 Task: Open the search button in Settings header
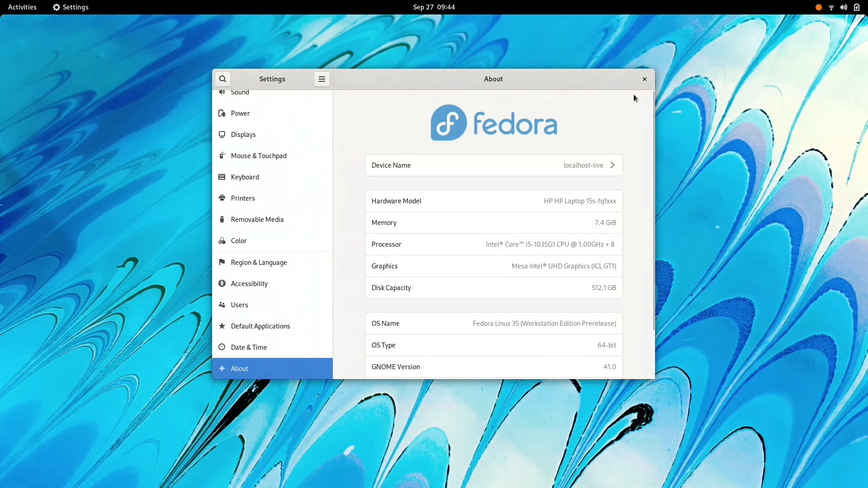click(x=222, y=79)
